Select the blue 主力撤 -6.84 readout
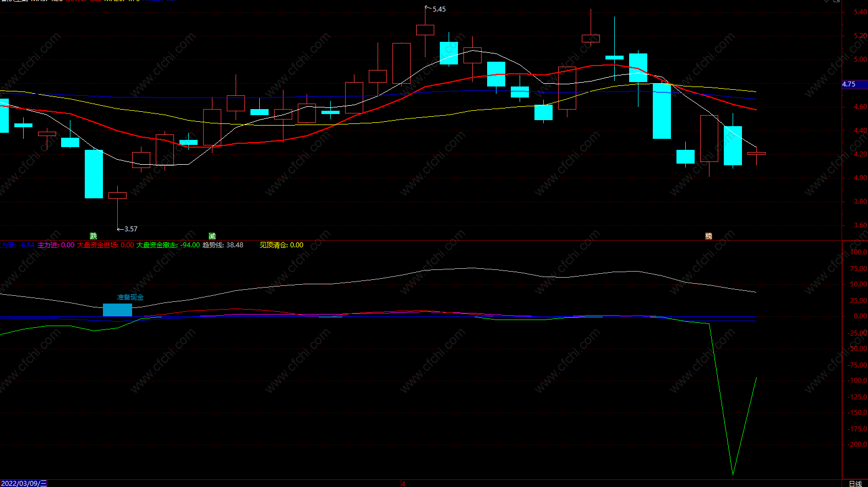The height and width of the screenshot is (487, 868). pos(18,245)
